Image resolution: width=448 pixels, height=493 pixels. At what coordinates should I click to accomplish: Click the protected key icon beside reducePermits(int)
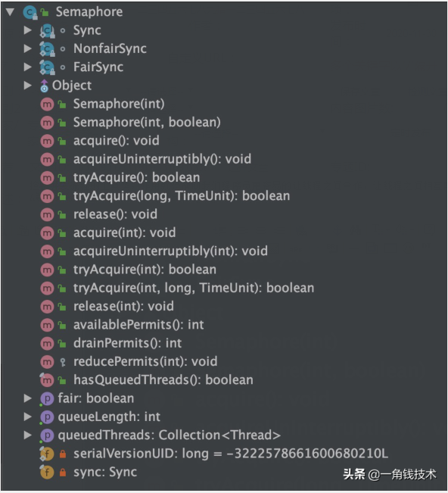pyautogui.click(x=63, y=362)
